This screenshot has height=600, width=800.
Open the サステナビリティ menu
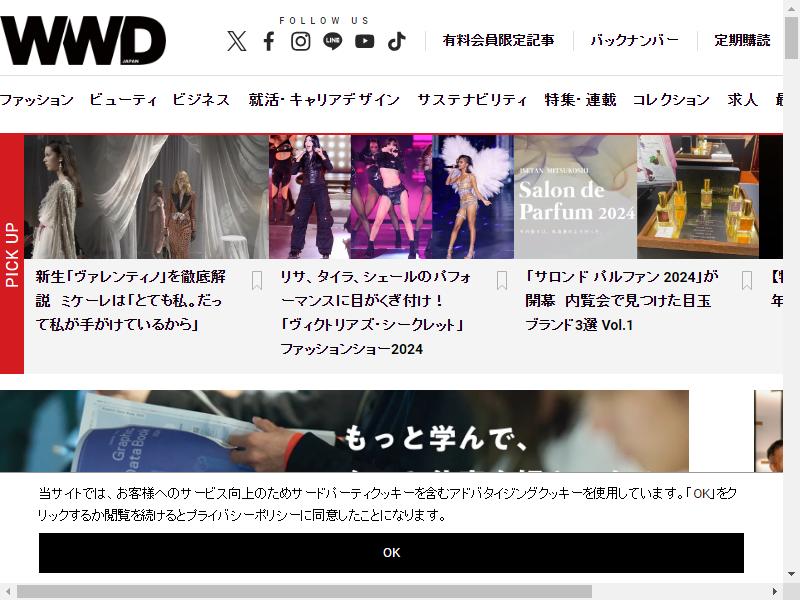point(472,99)
